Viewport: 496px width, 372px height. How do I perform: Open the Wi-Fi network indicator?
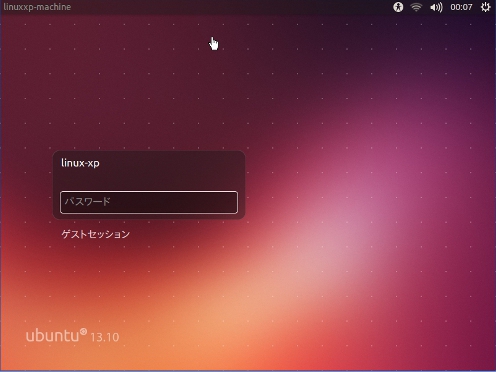416,7
